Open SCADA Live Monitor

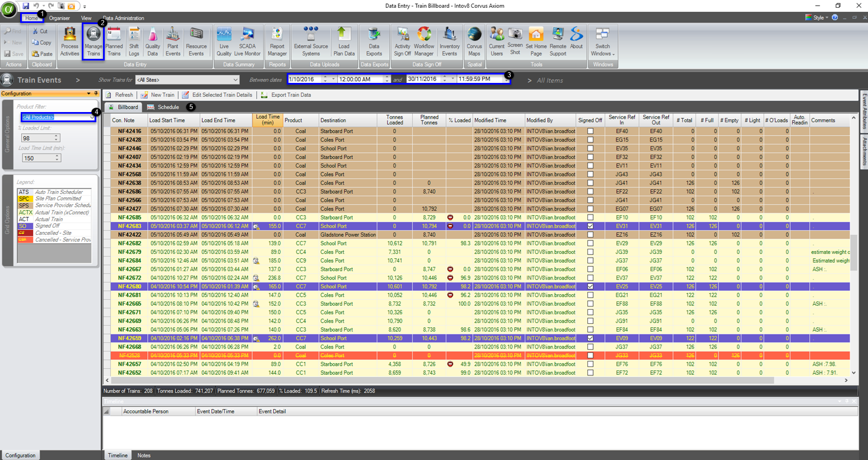[247, 41]
